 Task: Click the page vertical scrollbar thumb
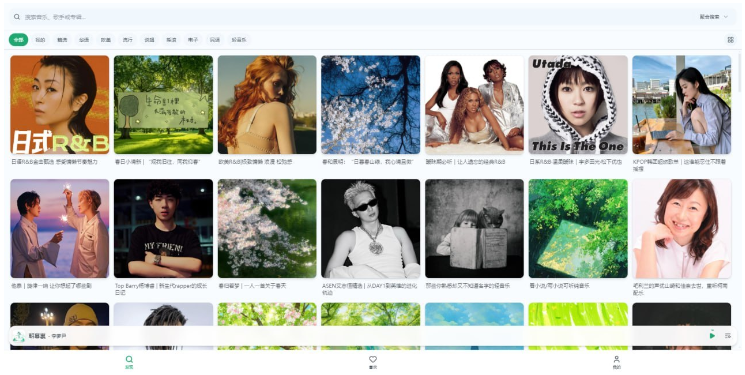[x=740, y=74]
